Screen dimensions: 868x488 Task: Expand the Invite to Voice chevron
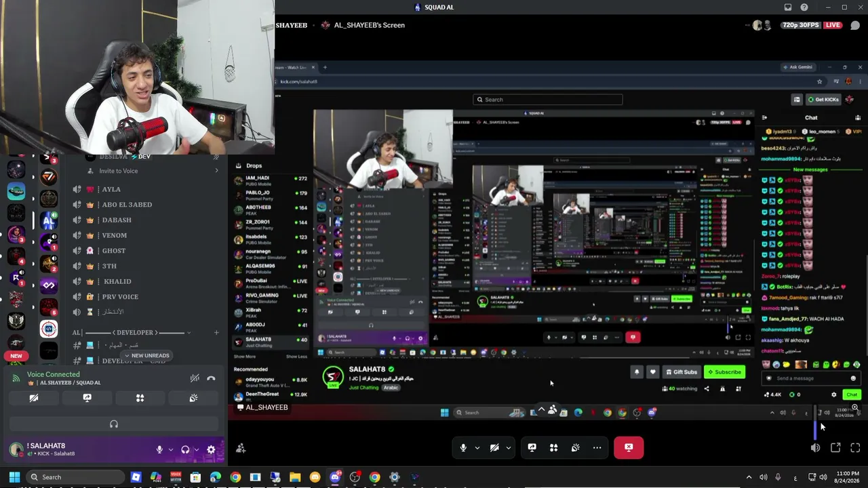[216, 171]
